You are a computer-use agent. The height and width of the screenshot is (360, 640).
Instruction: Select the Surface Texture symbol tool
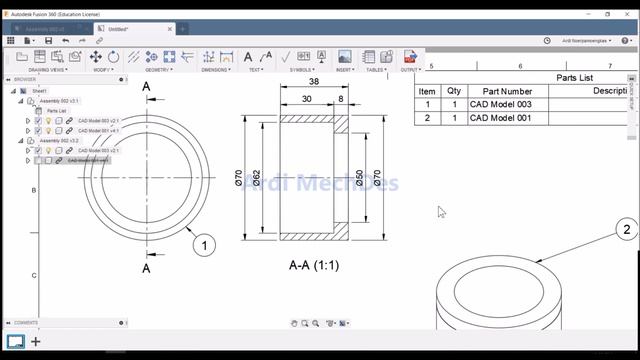[x=286, y=57]
